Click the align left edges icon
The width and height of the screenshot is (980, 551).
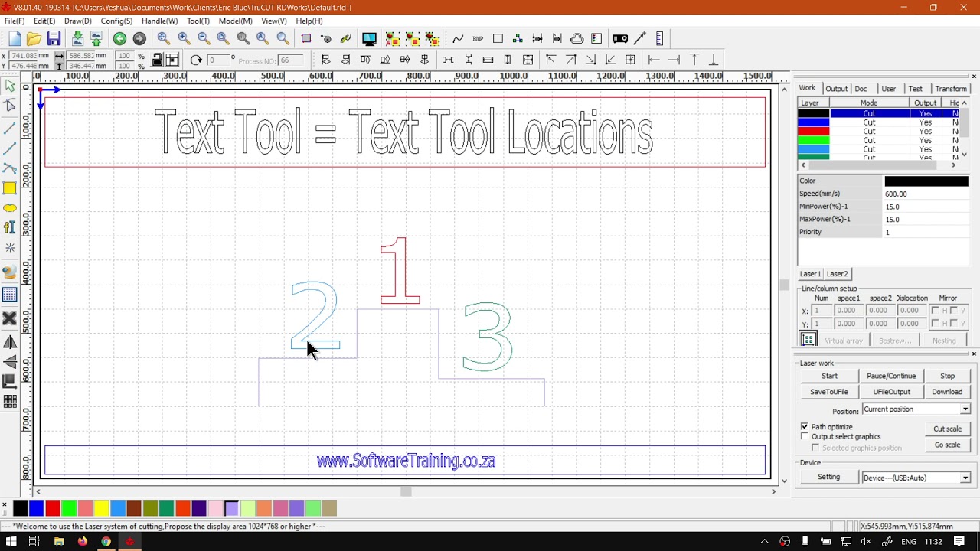click(x=325, y=60)
